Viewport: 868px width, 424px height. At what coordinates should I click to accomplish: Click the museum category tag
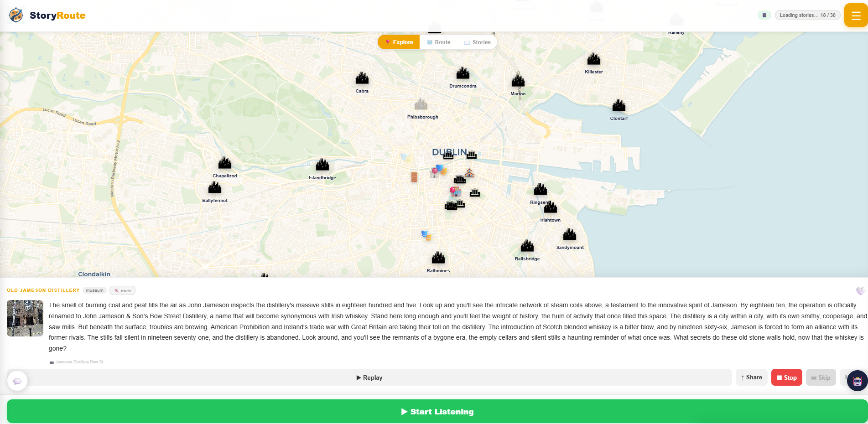click(95, 290)
